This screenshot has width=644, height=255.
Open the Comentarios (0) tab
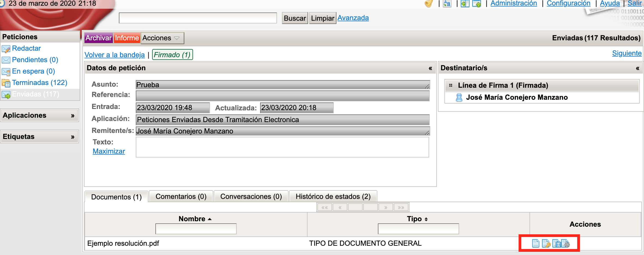coord(181,196)
